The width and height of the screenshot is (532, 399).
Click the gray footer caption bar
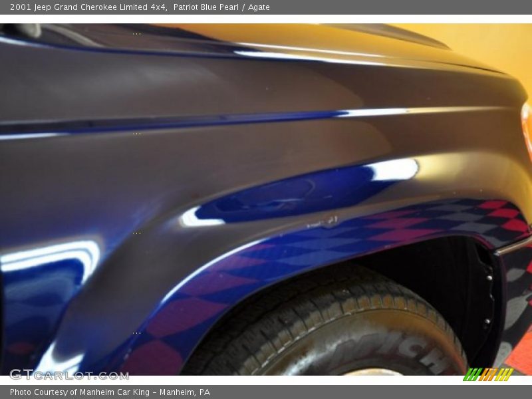tap(266, 392)
